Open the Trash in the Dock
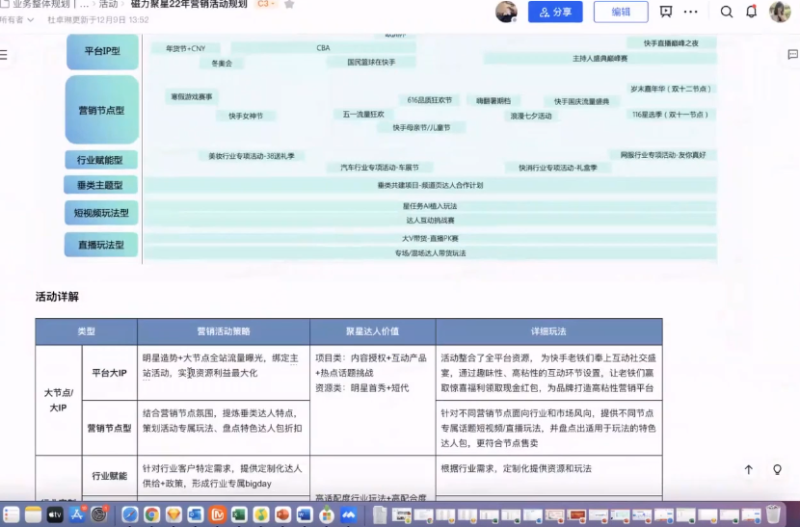Screen dimensions: 800x527 point(773,515)
